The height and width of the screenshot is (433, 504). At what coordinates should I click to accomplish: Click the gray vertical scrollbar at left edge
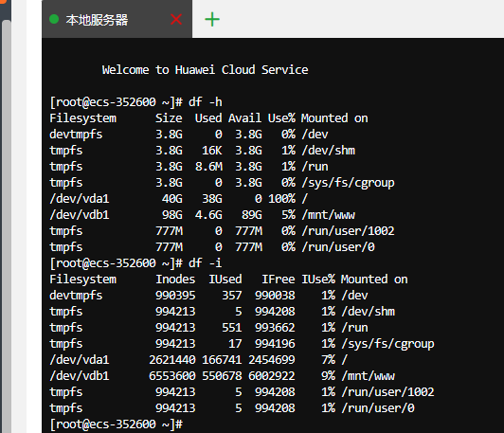pos(6,225)
